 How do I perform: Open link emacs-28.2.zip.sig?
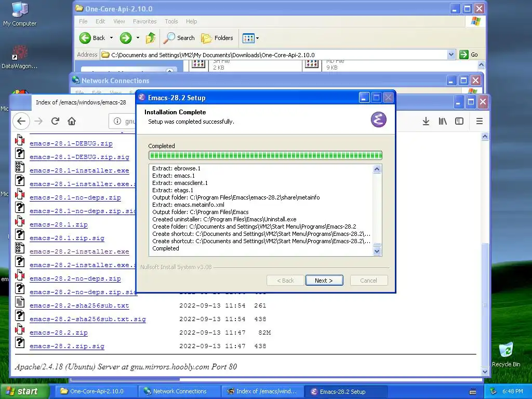point(67,347)
